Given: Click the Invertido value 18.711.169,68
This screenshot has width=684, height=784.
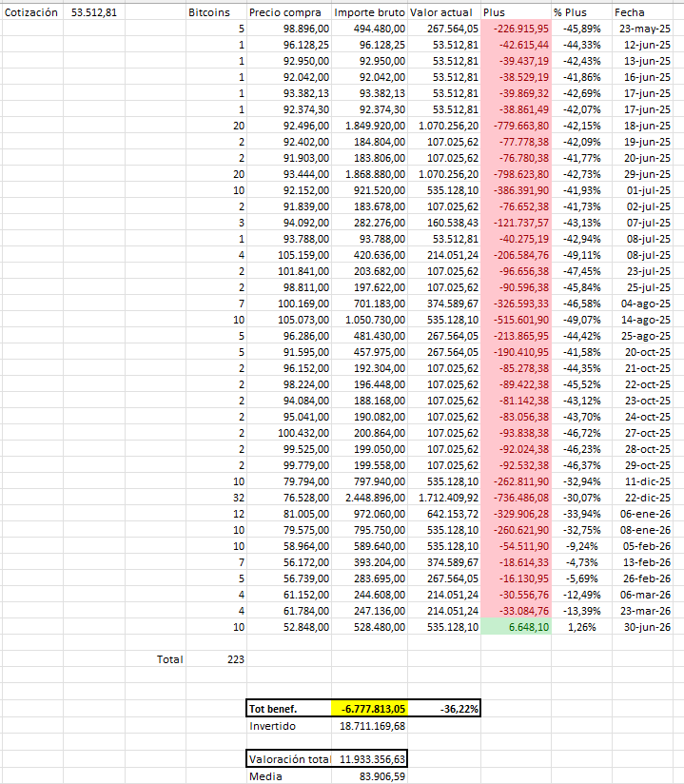Looking at the screenshot, I should click(x=369, y=726).
